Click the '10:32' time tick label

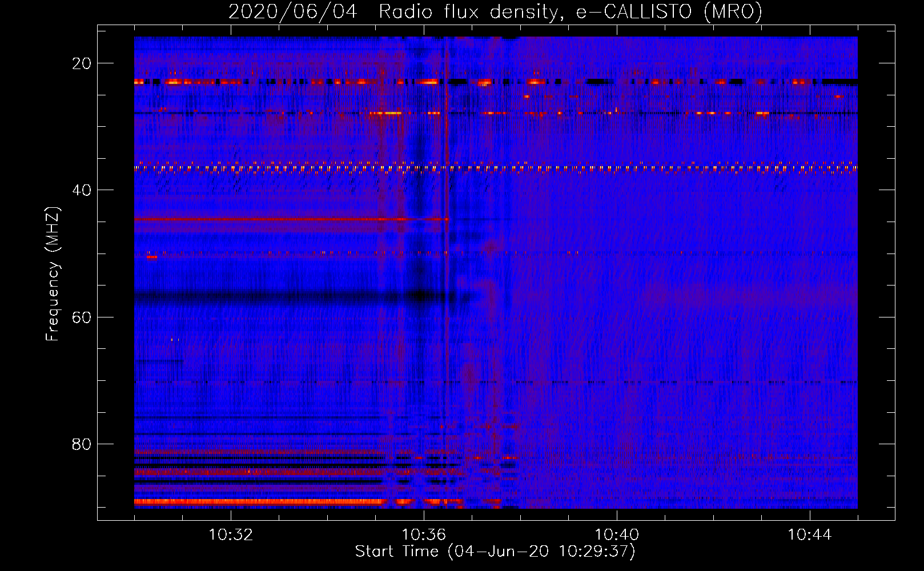point(231,535)
